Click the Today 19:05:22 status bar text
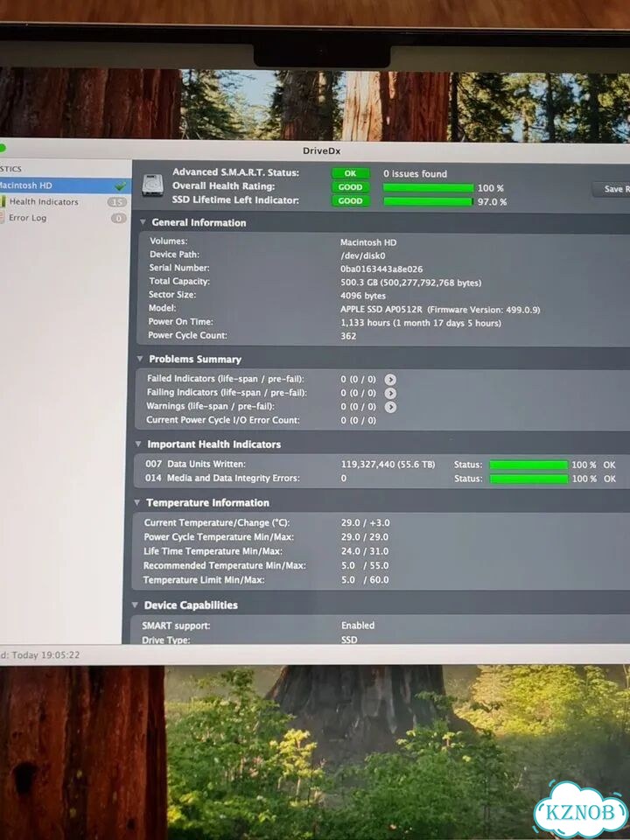This screenshot has height=840, width=630. point(45,655)
